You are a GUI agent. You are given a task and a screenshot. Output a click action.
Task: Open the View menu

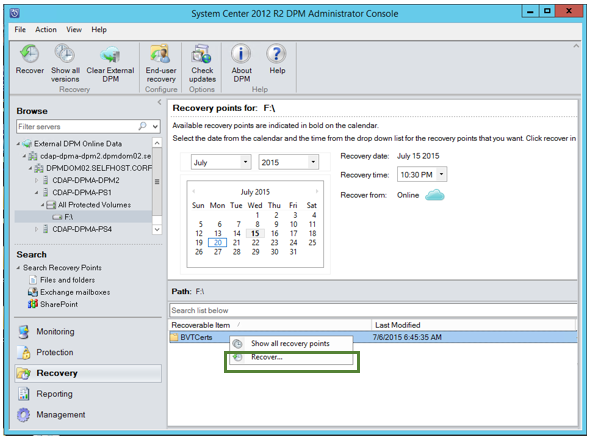74,29
